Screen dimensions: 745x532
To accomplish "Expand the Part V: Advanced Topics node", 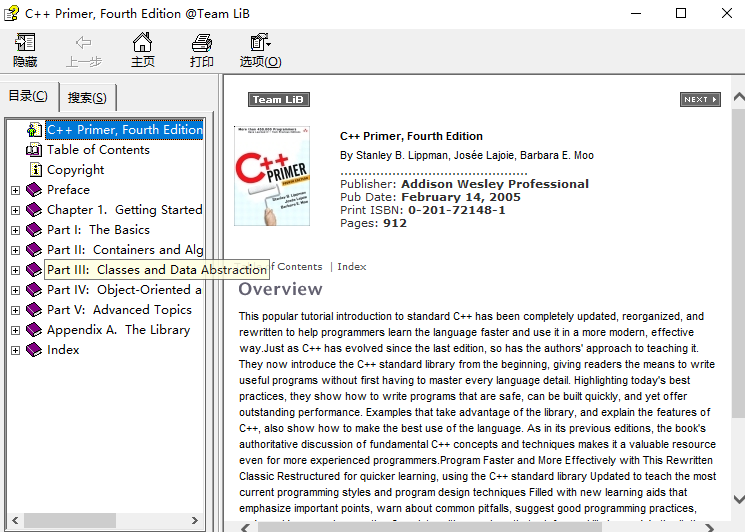I will pyautogui.click(x=15, y=310).
